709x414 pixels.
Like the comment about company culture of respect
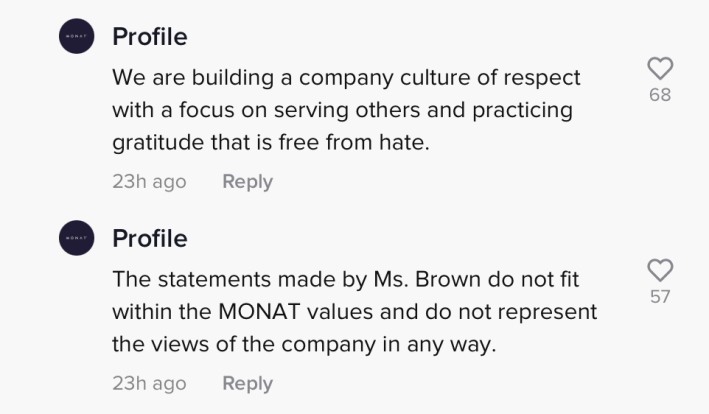[660, 68]
